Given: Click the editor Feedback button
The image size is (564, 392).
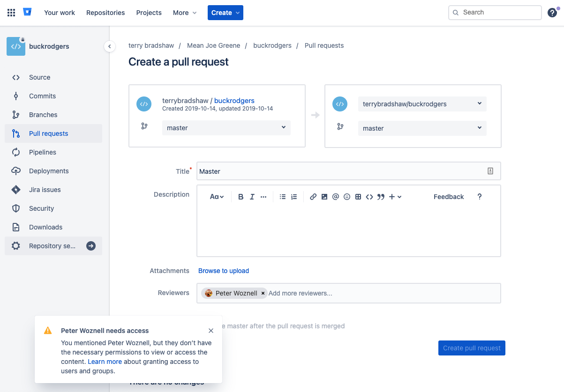Looking at the screenshot, I should pos(449,197).
